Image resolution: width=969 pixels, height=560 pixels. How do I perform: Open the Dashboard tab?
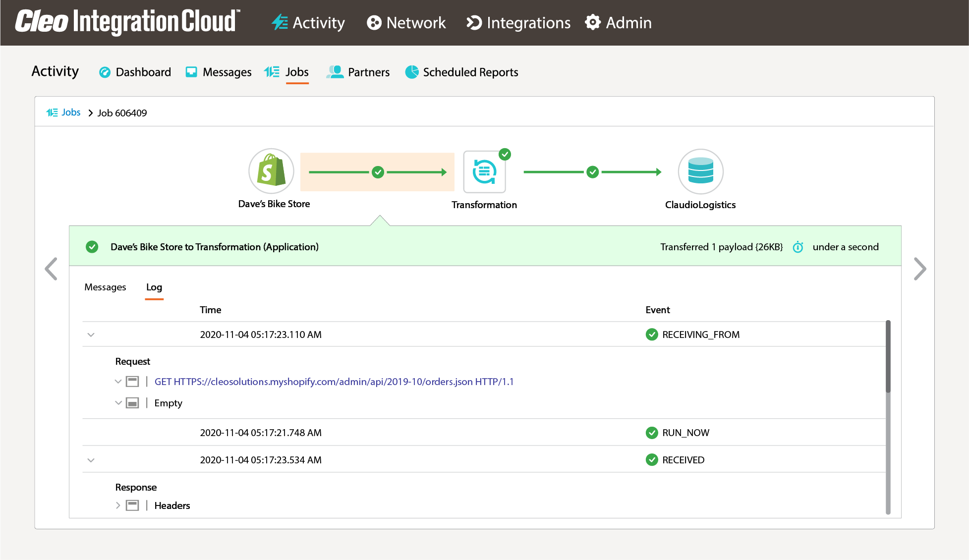[x=135, y=72]
